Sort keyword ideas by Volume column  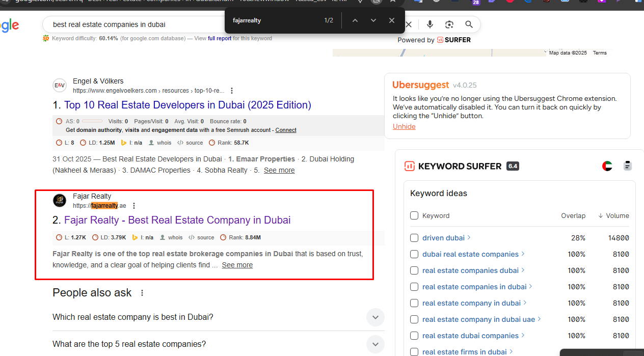(x=613, y=215)
